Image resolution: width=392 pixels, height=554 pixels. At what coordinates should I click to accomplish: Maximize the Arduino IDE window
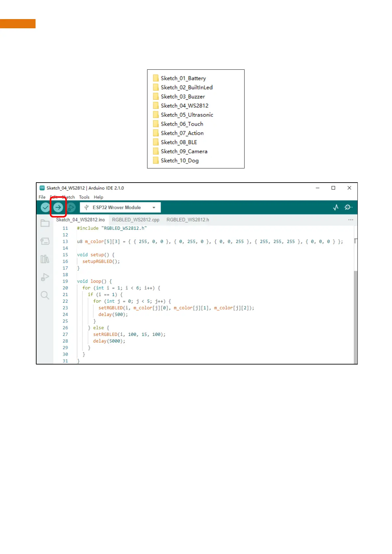[333, 188]
